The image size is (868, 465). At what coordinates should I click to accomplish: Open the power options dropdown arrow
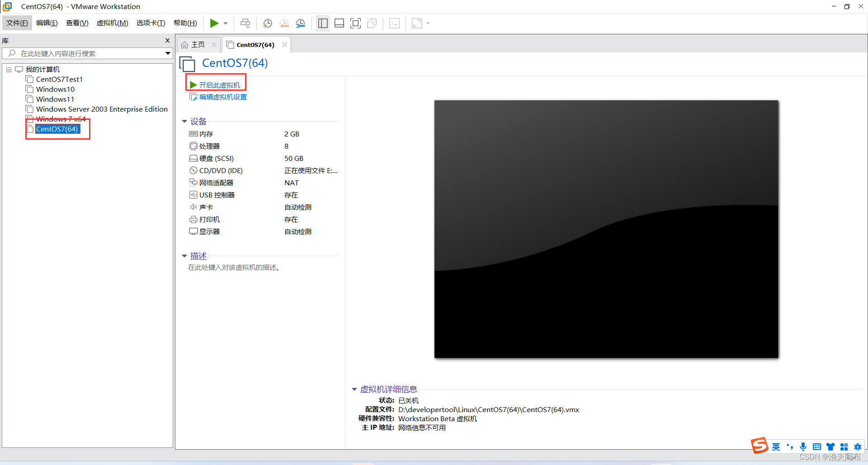[226, 23]
